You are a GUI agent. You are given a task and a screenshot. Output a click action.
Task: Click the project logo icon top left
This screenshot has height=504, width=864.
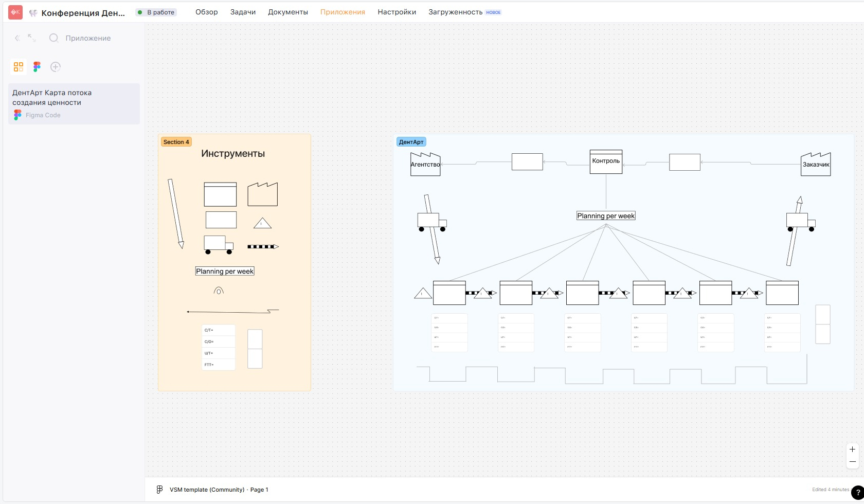(x=15, y=12)
